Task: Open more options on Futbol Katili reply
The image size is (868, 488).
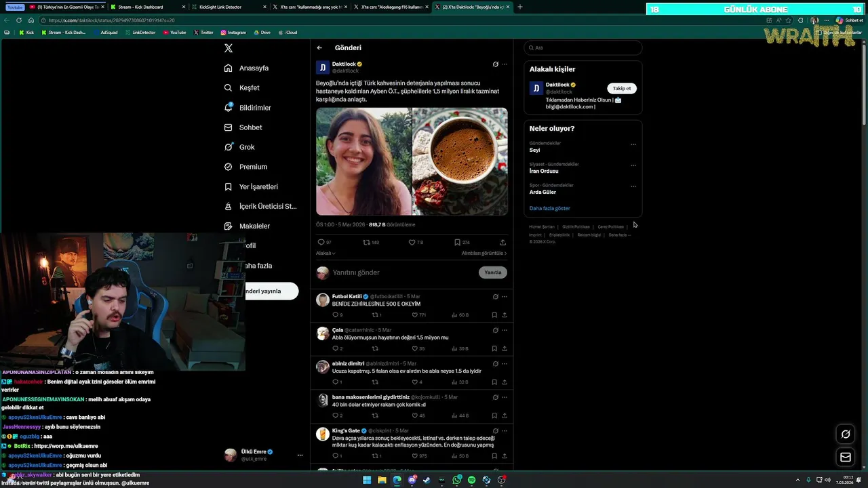Action: pos(504,297)
